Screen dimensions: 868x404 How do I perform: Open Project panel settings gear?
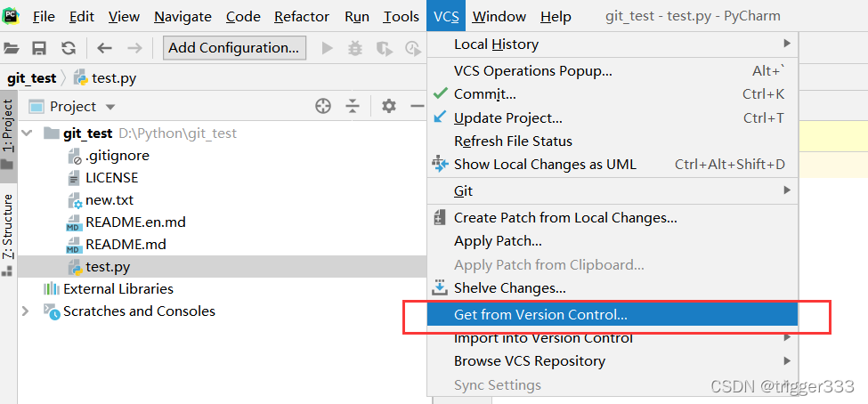coord(389,106)
